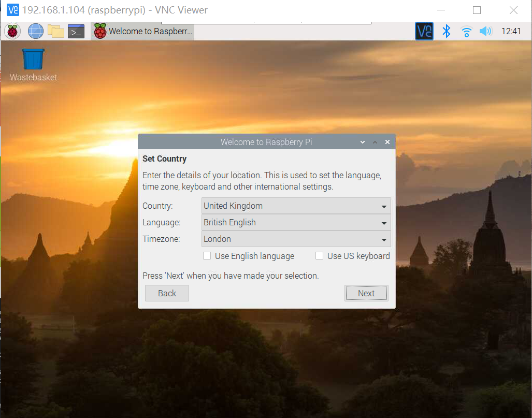Tick the Use US keyboard checkbox

319,256
